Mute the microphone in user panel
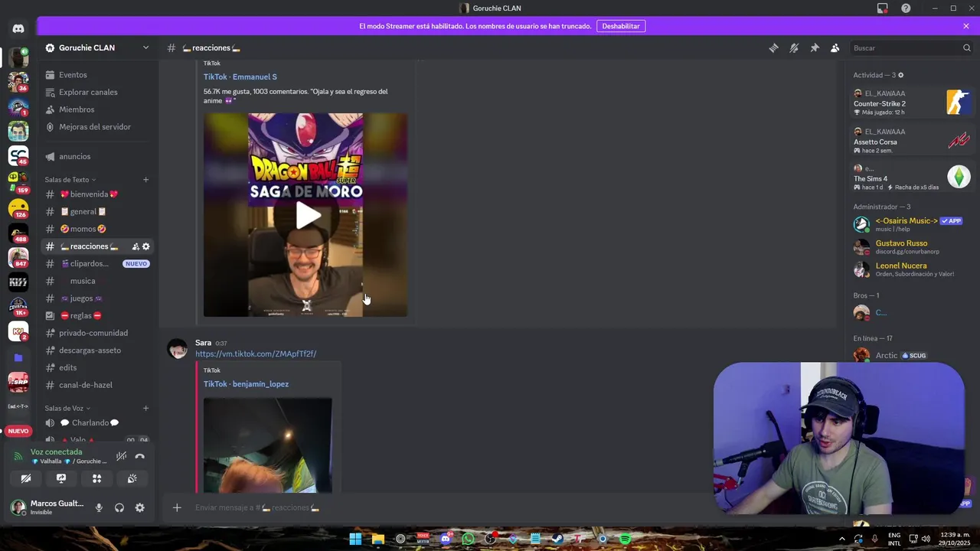 click(x=99, y=507)
